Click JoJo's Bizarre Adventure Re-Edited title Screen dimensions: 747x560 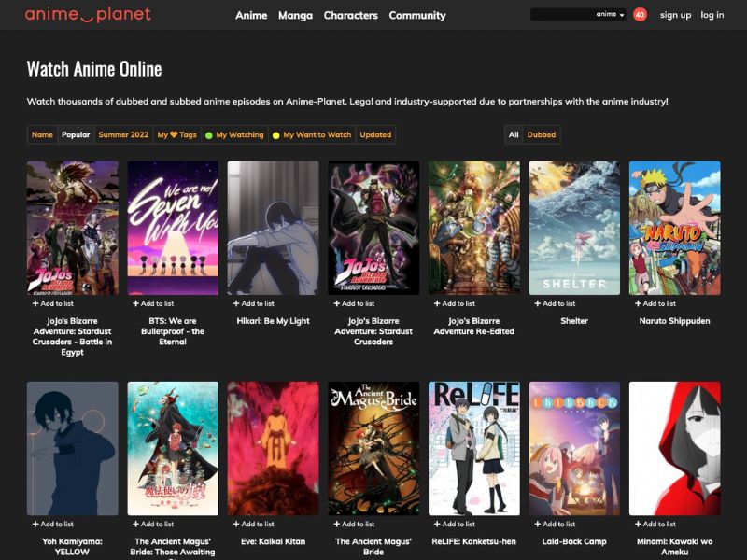click(x=474, y=326)
